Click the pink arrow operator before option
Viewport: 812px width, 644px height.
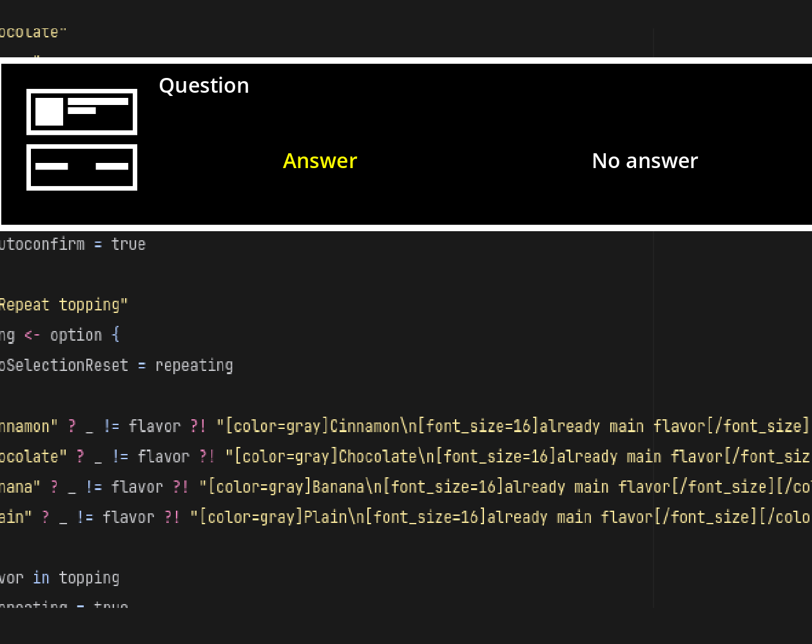32,335
